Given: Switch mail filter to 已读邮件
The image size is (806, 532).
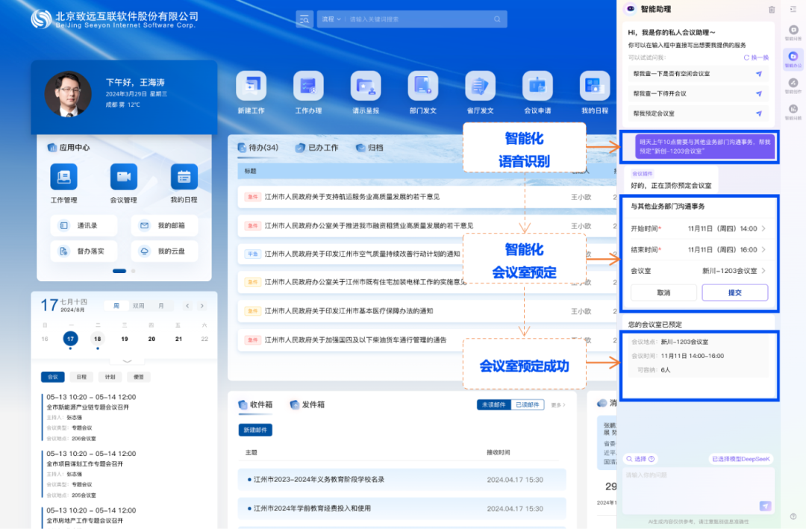Looking at the screenshot, I should click(x=529, y=404).
